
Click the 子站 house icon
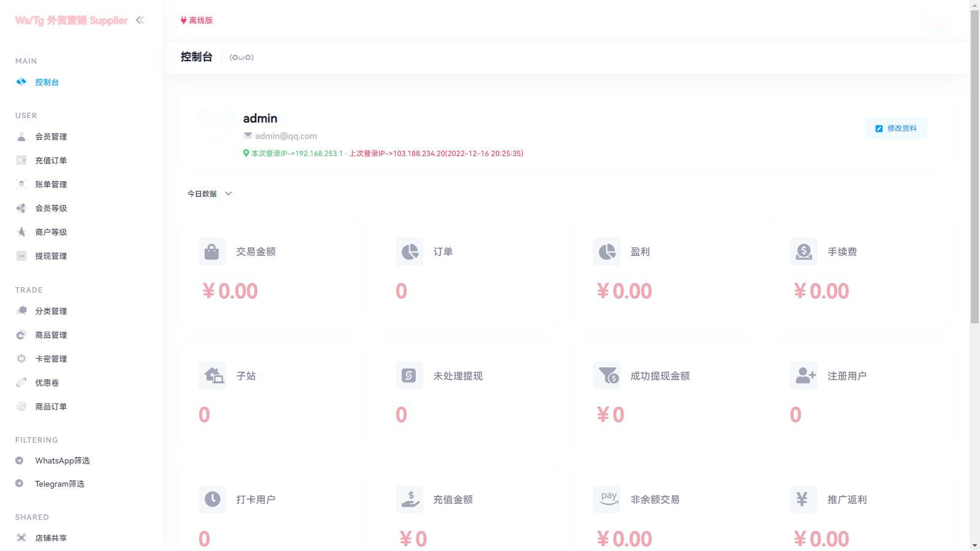point(212,375)
